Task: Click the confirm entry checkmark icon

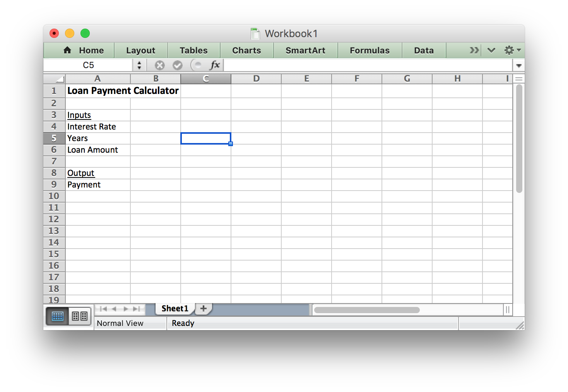Action: [178, 65]
